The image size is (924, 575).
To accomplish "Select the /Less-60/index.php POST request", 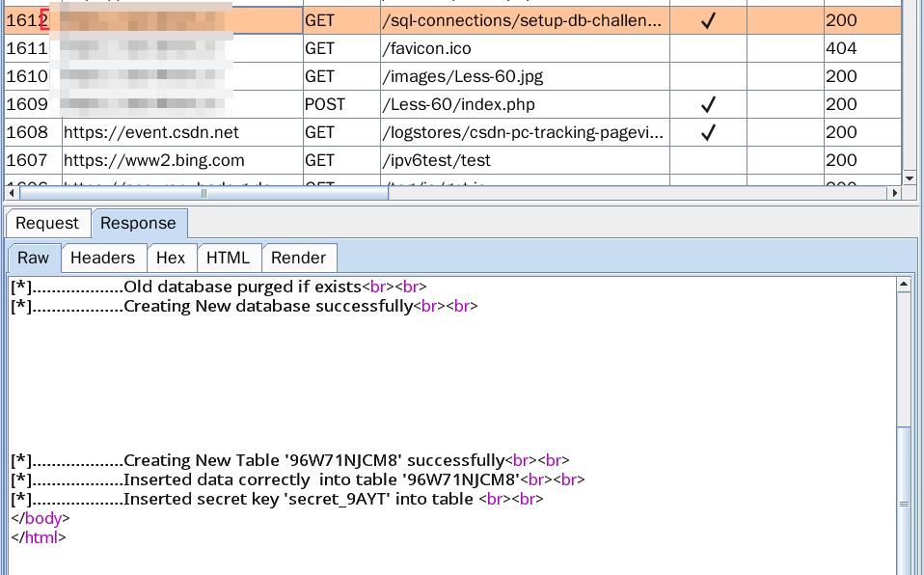I will pos(452,104).
